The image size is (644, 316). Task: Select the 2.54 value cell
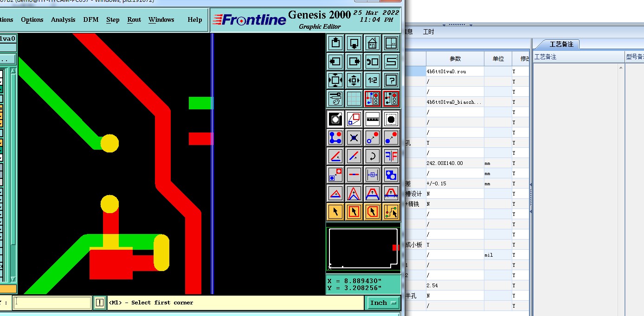tap(455, 285)
